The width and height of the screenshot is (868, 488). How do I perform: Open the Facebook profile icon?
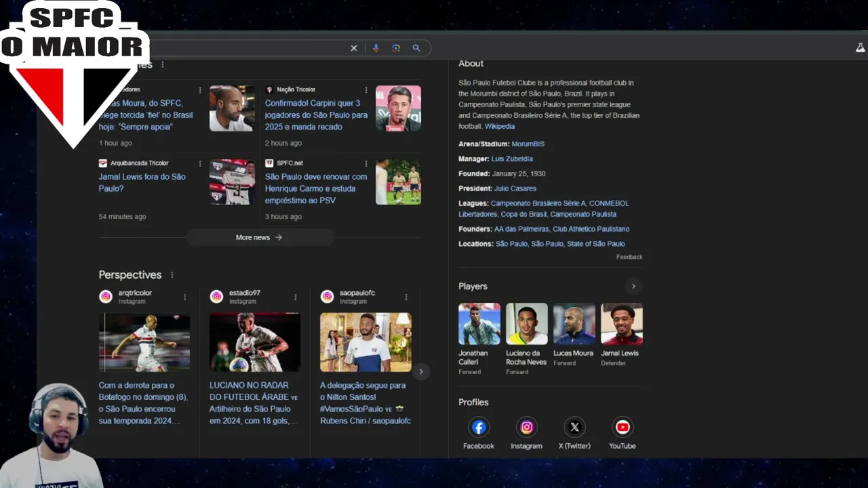479,427
